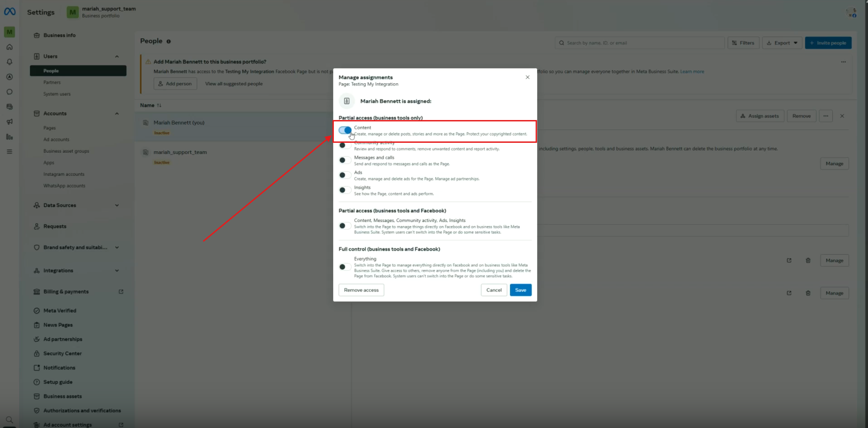Screen dimensions: 868x428
Task: Open Partners in sidebar
Action: coord(52,82)
